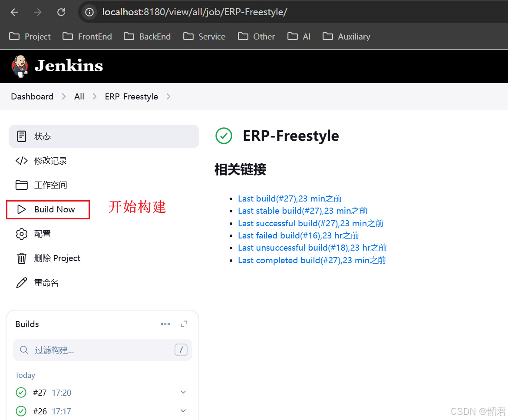This screenshot has width=508, height=420.
Task: Click the Today label in Builds
Action: click(x=25, y=375)
